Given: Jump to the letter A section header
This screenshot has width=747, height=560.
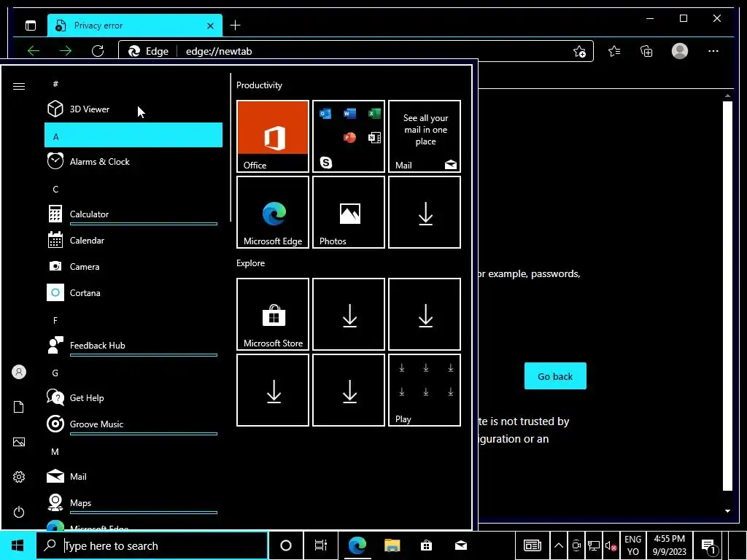Looking at the screenshot, I should point(133,135).
